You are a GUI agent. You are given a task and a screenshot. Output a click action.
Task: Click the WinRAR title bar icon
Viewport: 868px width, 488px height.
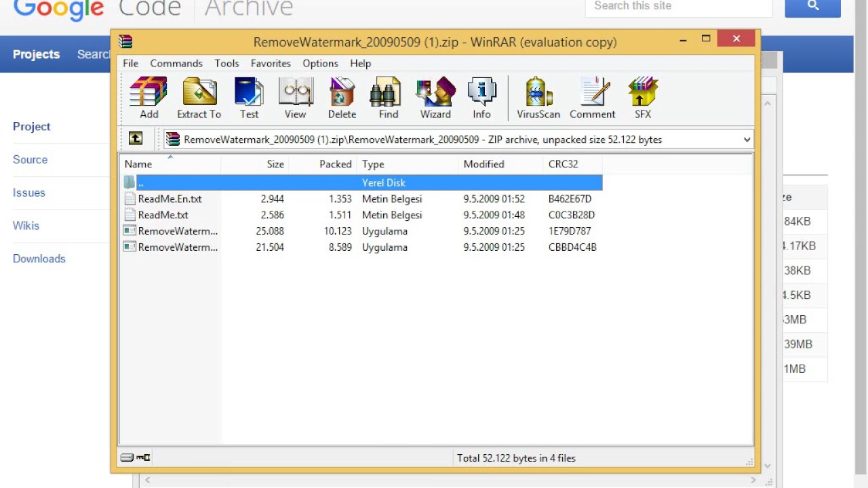click(125, 41)
